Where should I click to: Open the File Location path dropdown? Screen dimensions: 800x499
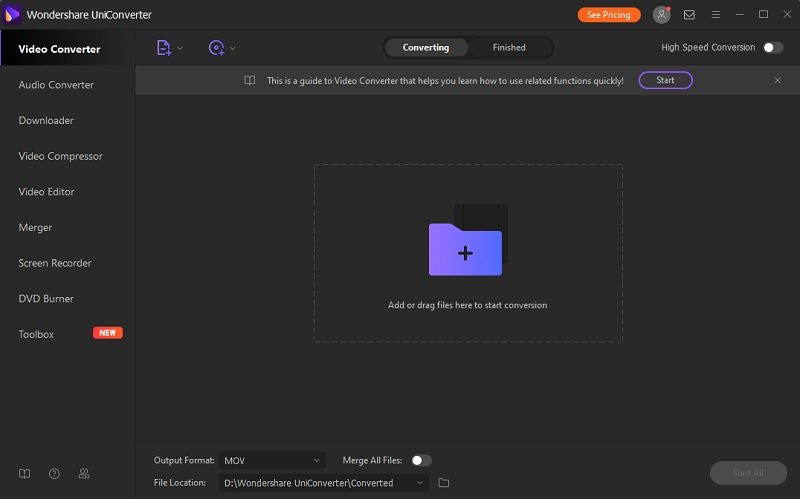click(x=324, y=483)
